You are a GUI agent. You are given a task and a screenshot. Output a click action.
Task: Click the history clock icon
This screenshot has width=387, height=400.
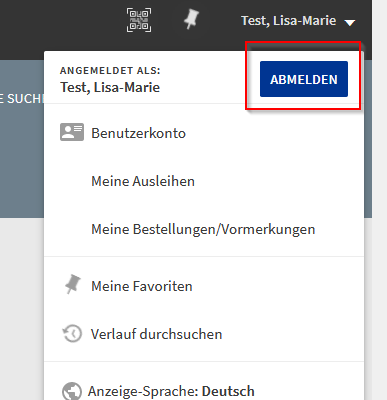(72, 334)
